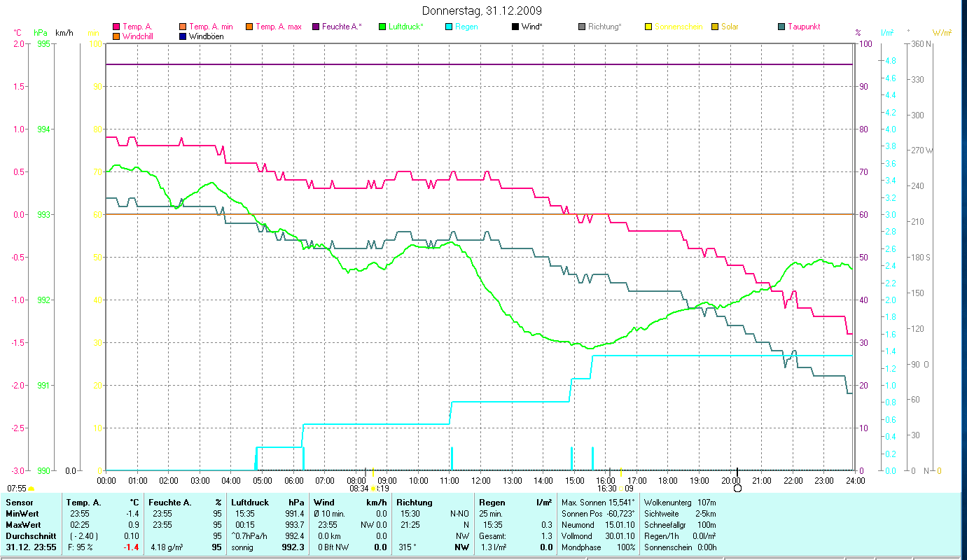
Task: Click the Sichtweite 2-5km entry
Action: (x=679, y=514)
